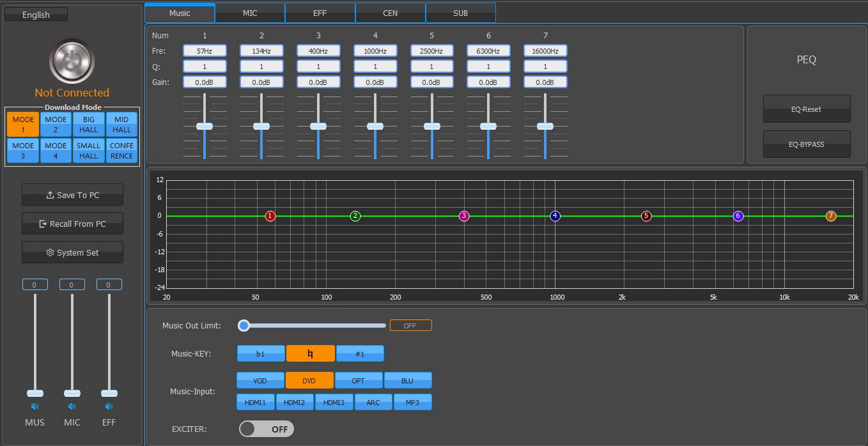
Task: Toggle Music Out Limit OFF button
Action: pyautogui.click(x=411, y=325)
